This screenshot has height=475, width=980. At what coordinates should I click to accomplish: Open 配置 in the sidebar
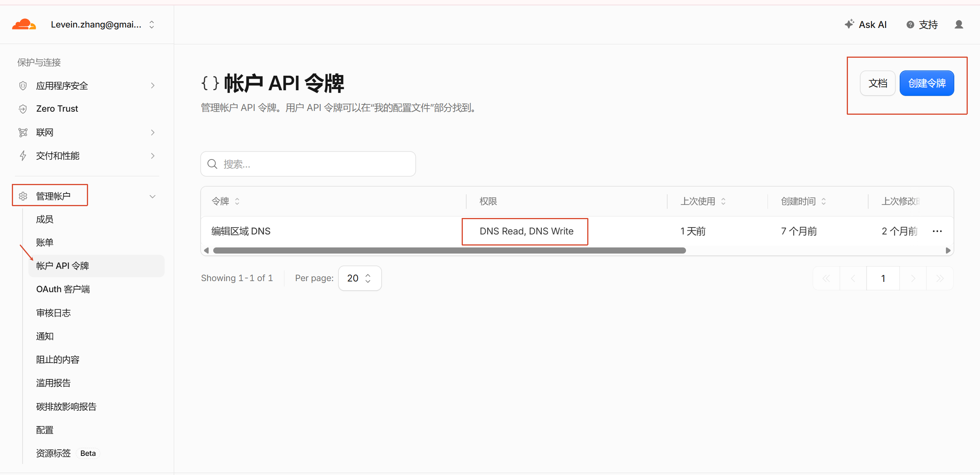pos(96,430)
